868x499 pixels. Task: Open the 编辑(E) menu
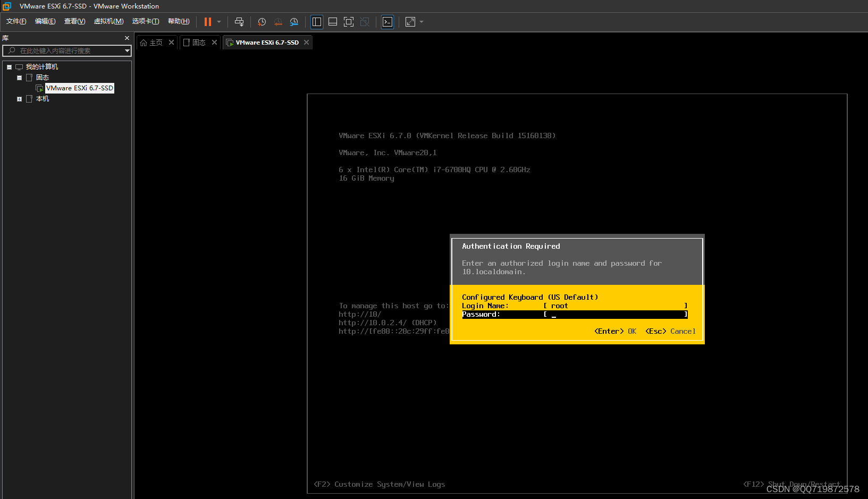point(45,21)
